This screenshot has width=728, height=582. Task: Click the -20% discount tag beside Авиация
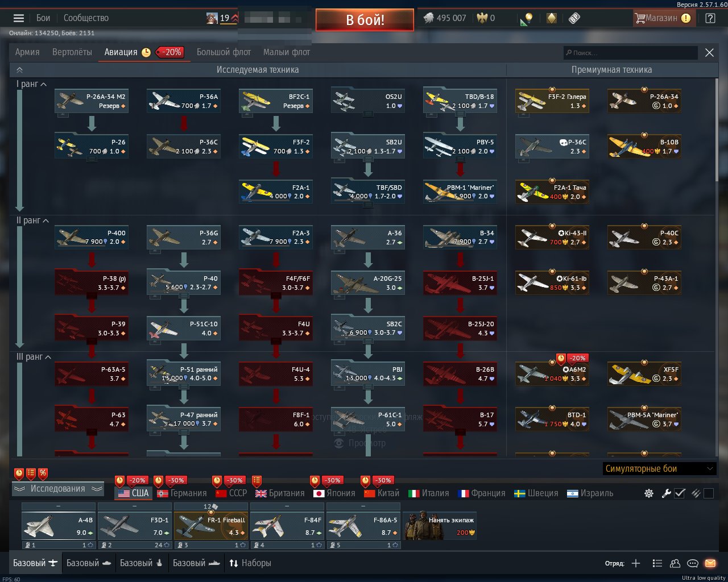pos(169,52)
